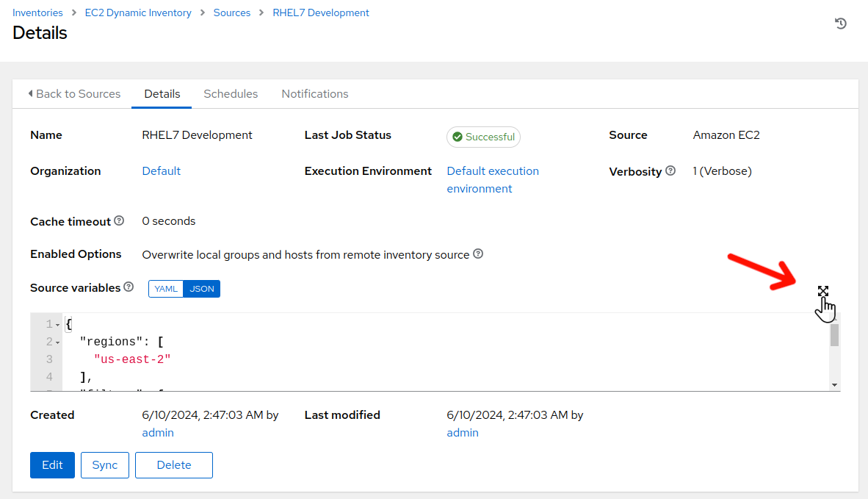This screenshot has width=868, height=499.
Task: Open the activity stream history icon
Action: pyautogui.click(x=840, y=24)
